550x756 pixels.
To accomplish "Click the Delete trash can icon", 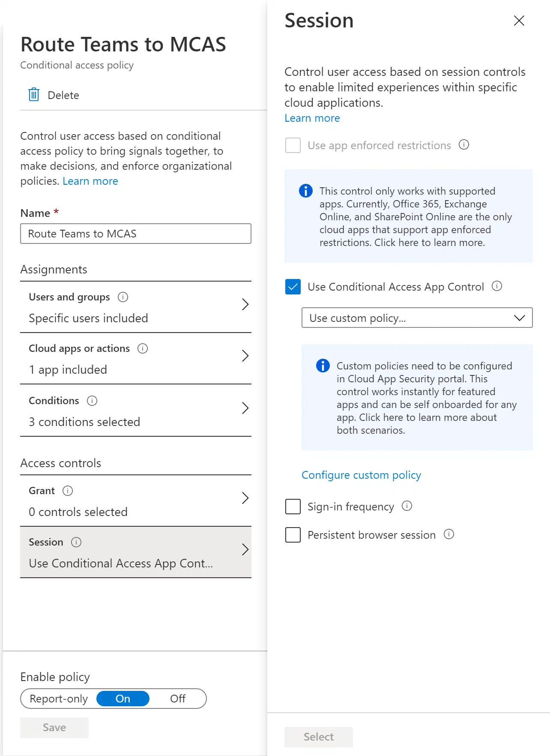I will pos(34,94).
